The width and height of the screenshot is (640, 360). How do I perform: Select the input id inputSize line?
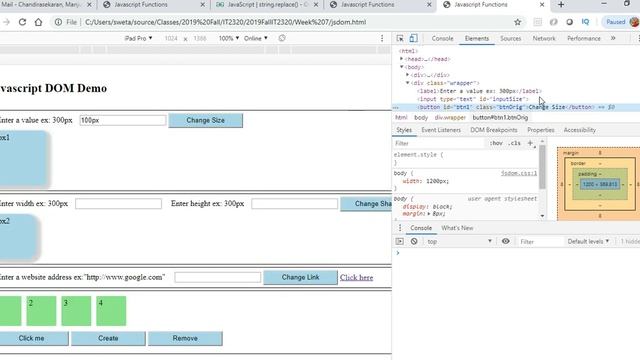(473, 99)
